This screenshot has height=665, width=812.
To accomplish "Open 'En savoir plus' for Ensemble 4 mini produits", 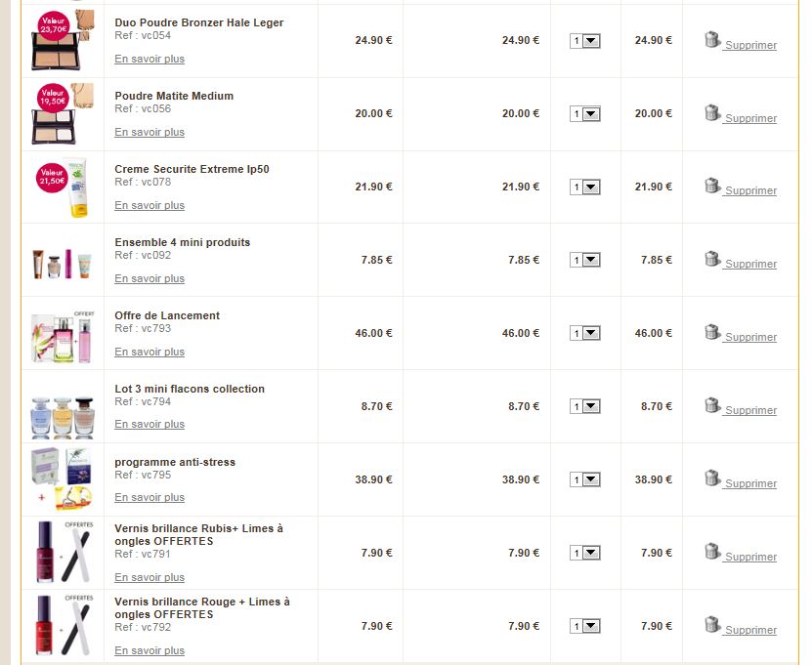I will click(x=150, y=278).
